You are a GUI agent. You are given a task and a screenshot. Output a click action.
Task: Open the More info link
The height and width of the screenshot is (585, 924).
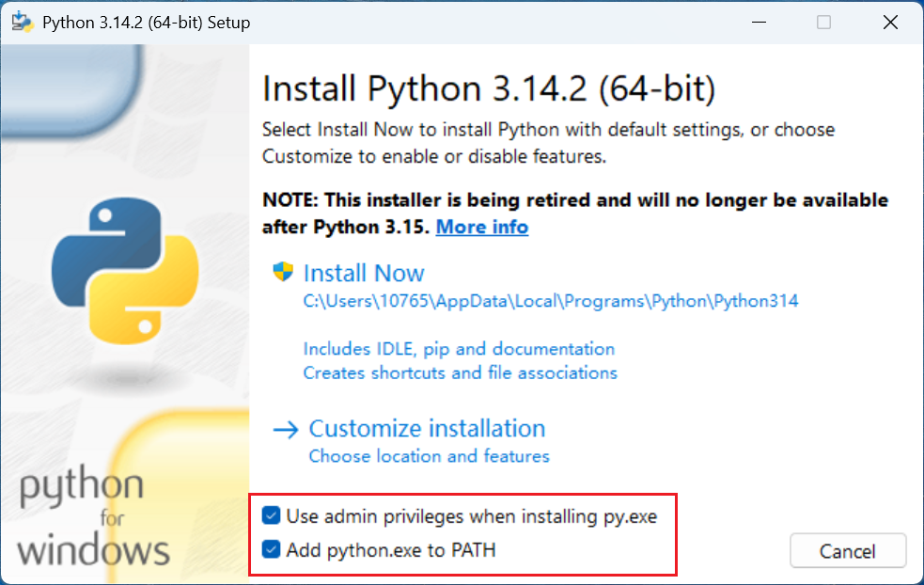pos(482,227)
